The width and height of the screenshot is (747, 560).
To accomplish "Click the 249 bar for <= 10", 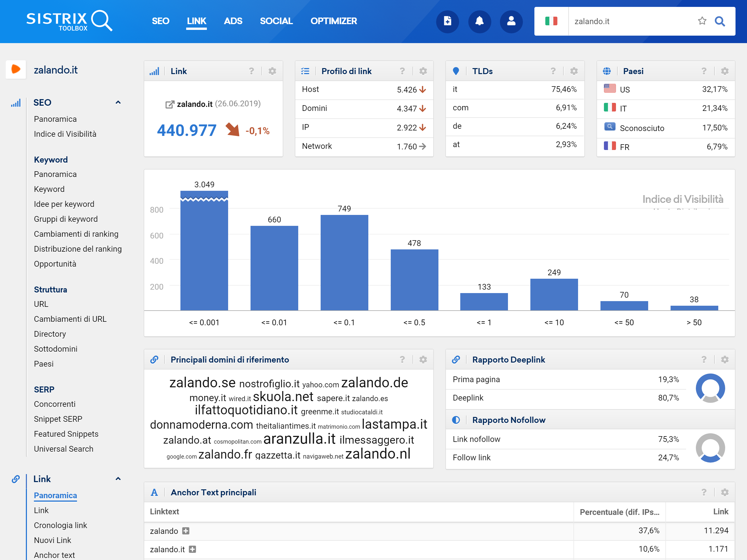I will click(554, 295).
